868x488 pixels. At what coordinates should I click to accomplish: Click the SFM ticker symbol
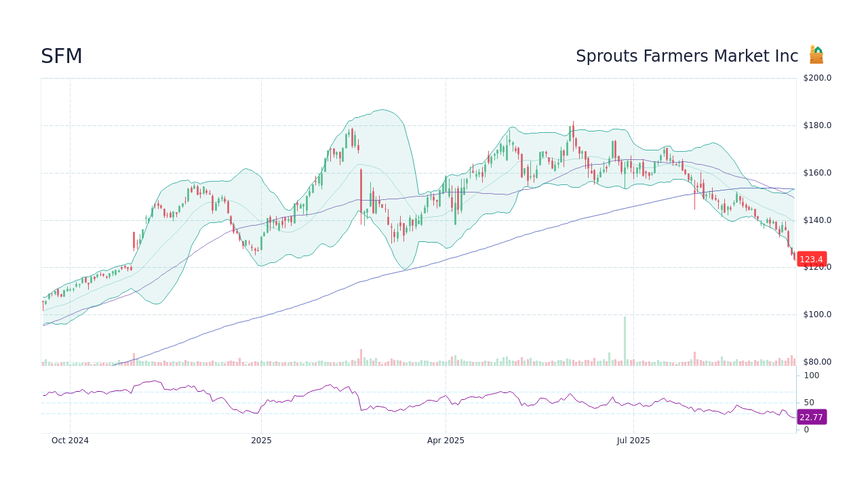coord(62,56)
